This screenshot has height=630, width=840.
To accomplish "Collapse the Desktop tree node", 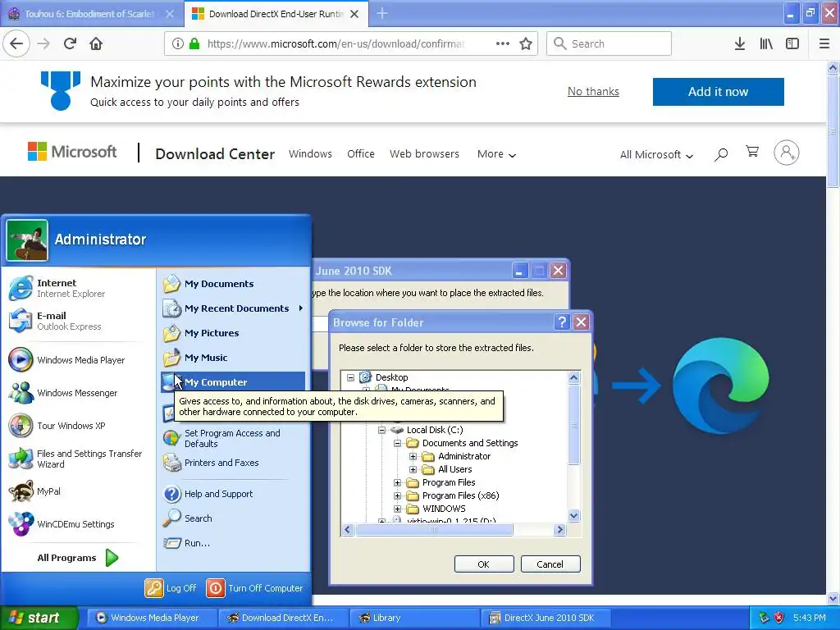I will 350,377.
